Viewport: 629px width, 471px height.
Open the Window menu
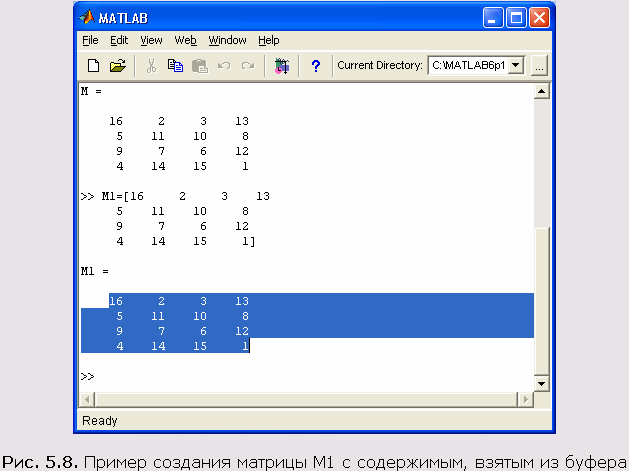[x=227, y=41]
